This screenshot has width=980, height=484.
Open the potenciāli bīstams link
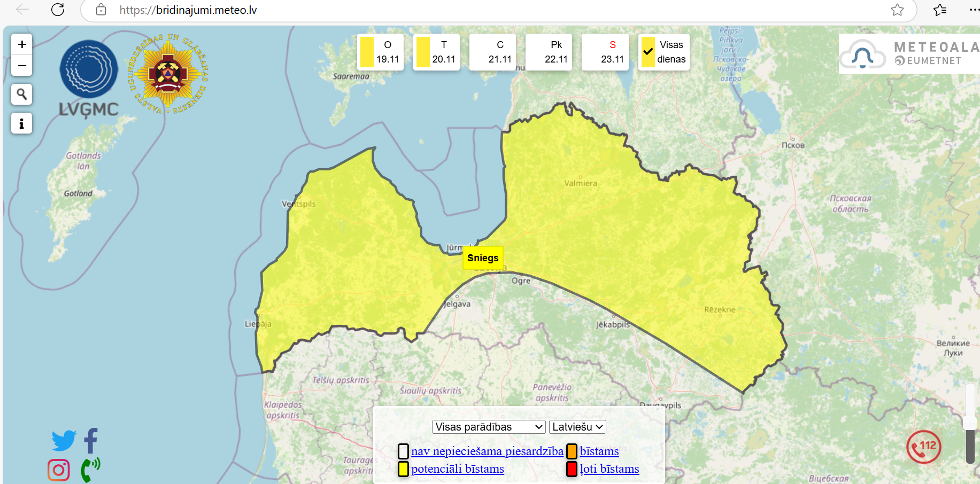[x=457, y=469]
